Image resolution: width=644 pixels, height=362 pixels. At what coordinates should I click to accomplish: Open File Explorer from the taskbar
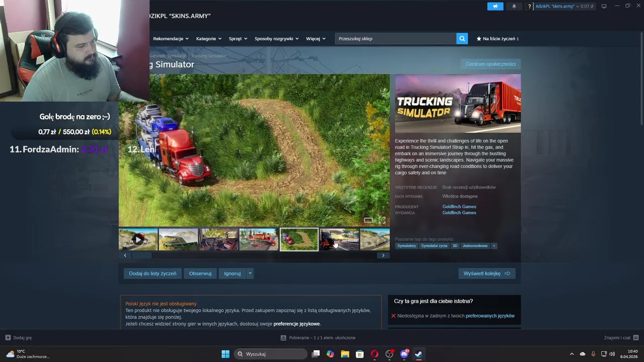click(x=345, y=354)
